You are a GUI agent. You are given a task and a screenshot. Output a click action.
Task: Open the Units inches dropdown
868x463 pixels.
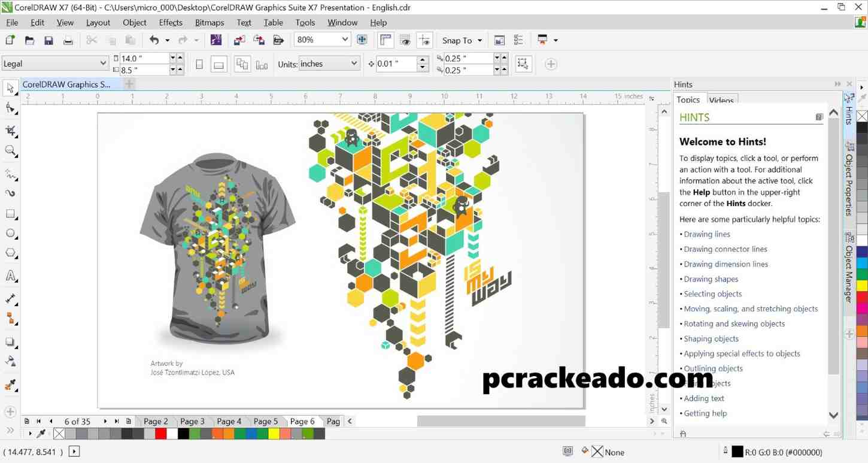353,63
